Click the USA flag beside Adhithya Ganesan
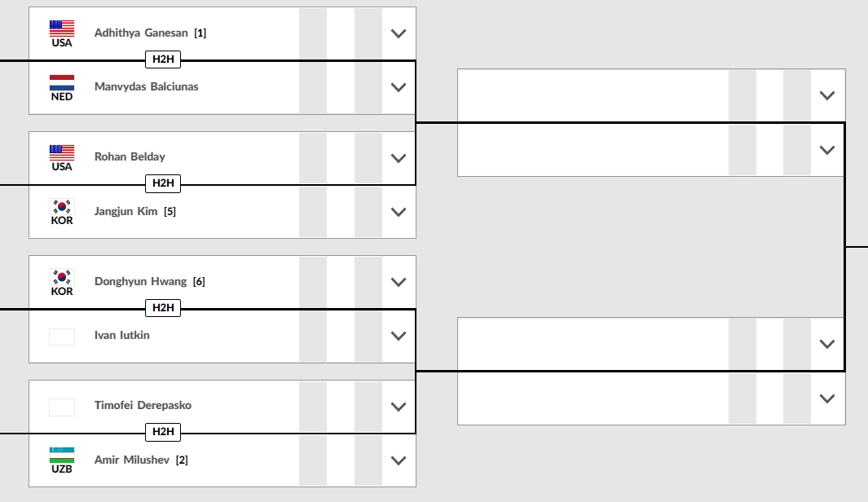This screenshot has width=868, height=502. [62, 29]
